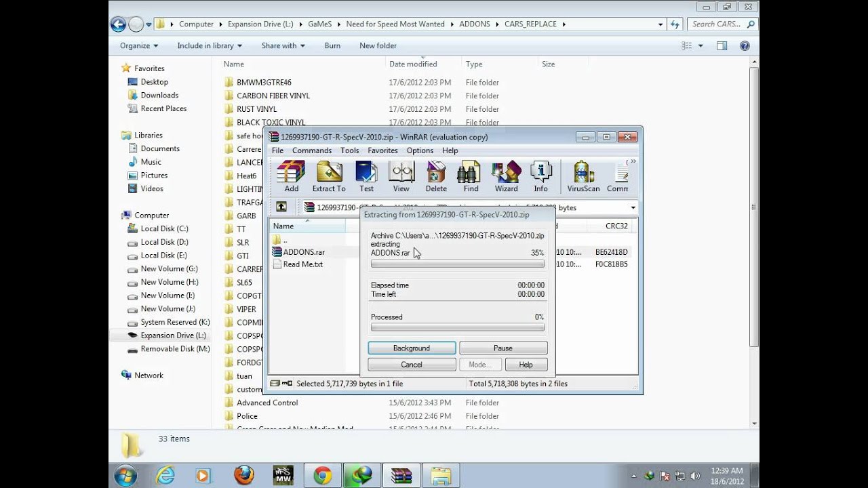This screenshot has width=868, height=488.
Task: Click the Extract To toolbar icon
Action: click(329, 177)
